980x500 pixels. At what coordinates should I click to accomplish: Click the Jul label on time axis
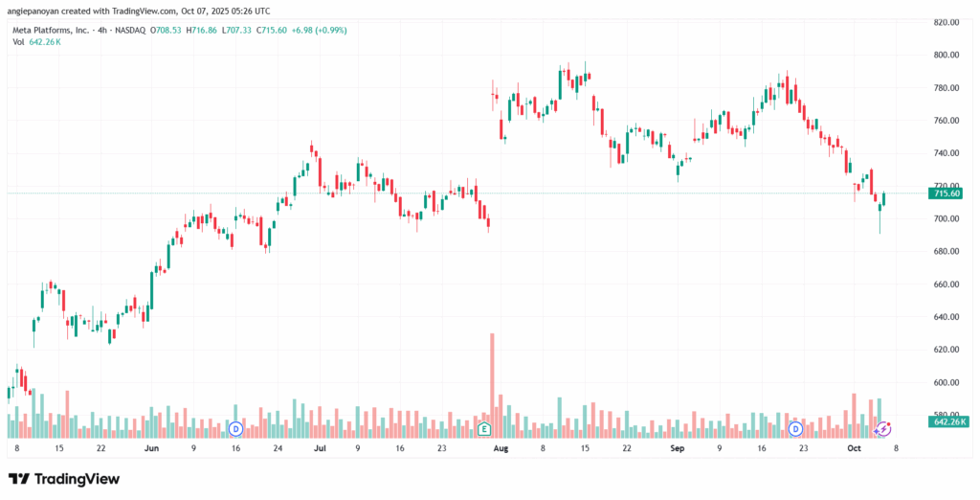point(320,447)
